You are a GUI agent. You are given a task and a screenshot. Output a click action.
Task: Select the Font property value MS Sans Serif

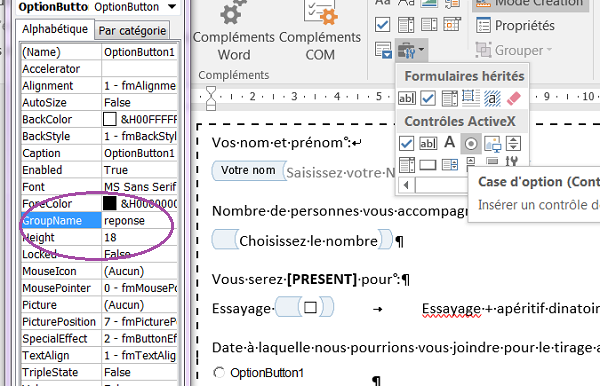pyautogui.click(x=139, y=187)
